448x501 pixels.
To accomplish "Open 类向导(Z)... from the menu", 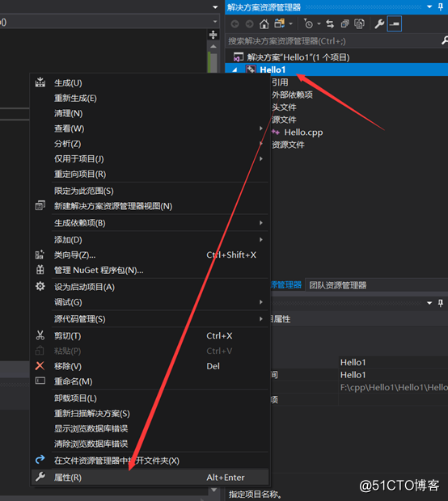I will (x=150, y=255).
